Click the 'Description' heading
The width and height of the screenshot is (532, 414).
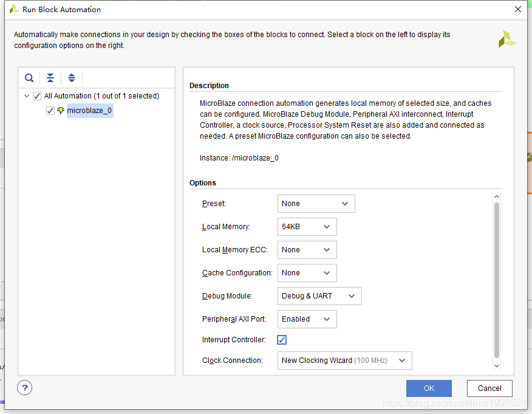(209, 86)
